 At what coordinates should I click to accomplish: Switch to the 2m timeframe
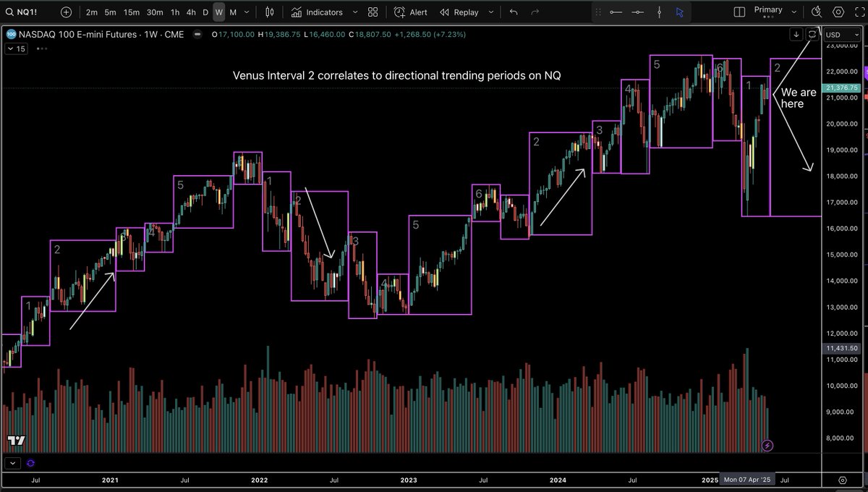point(91,12)
